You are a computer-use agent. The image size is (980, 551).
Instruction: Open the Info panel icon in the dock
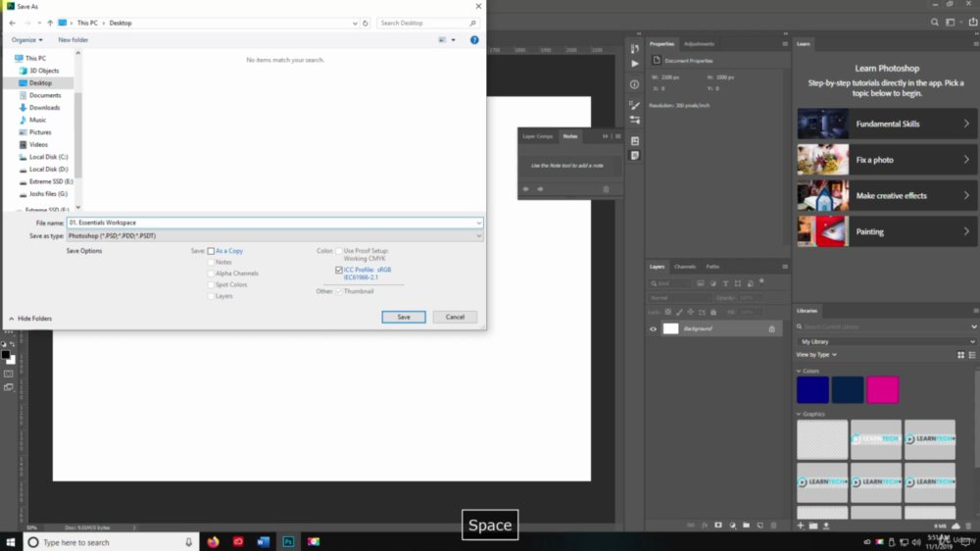pos(634,84)
